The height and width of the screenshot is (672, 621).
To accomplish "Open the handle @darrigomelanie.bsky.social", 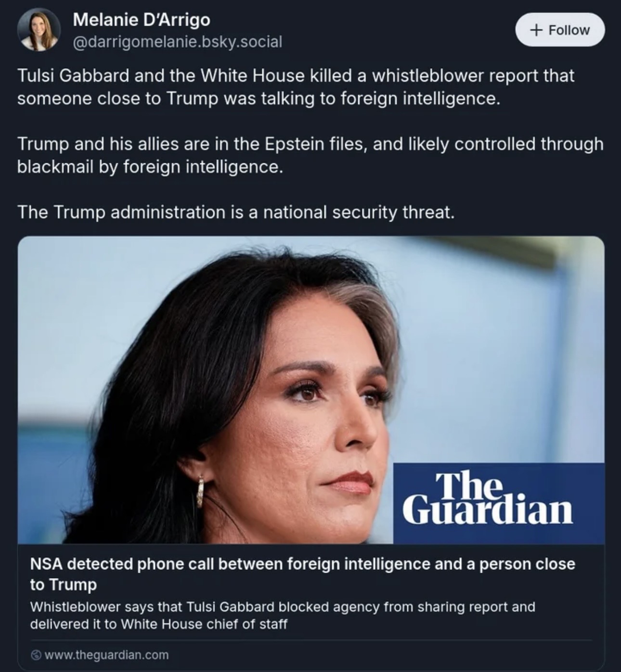I will tap(177, 42).
